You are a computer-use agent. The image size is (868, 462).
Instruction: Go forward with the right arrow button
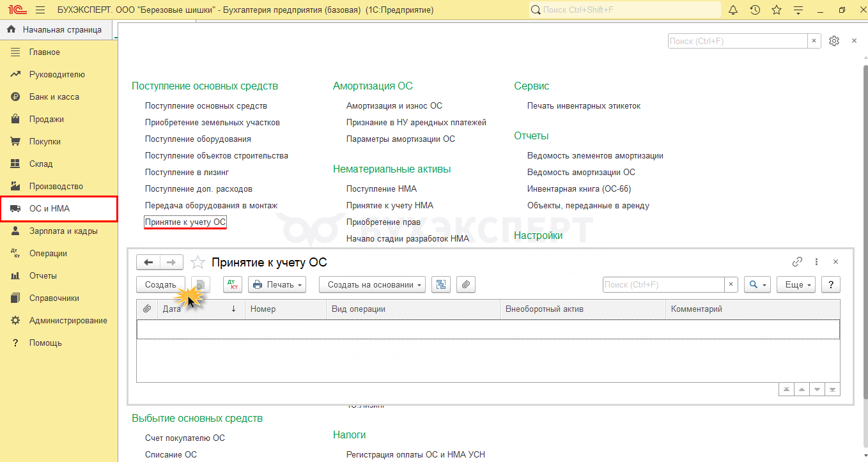coord(171,262)
